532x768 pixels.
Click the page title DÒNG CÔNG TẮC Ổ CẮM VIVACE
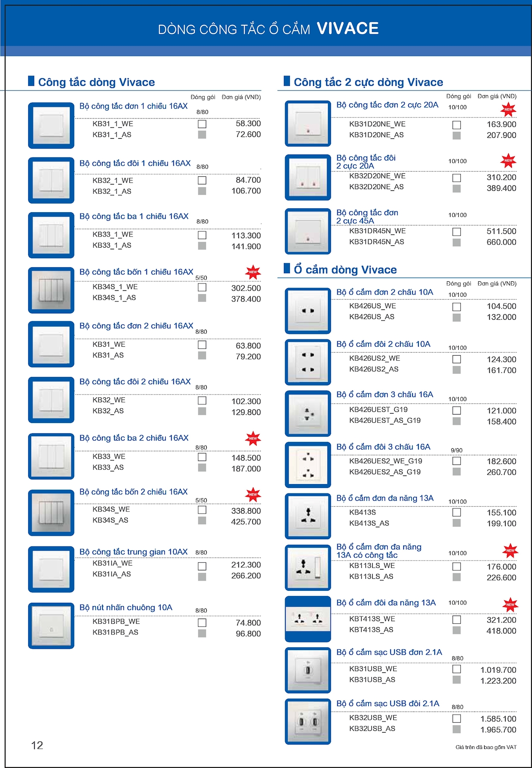click(x=268, y=29)
